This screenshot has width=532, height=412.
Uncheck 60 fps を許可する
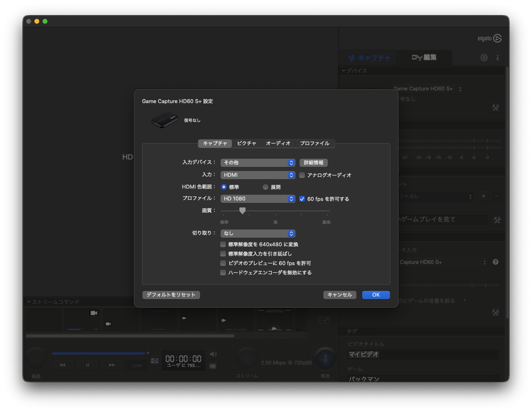(x=302, y=199)
